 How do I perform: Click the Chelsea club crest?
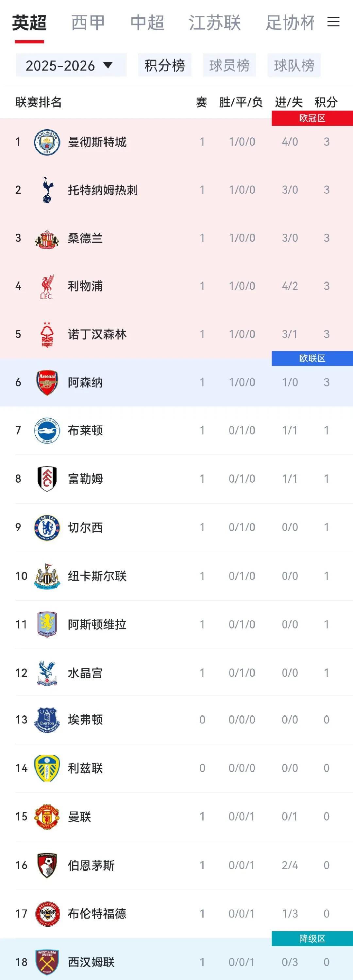[47, 527]
